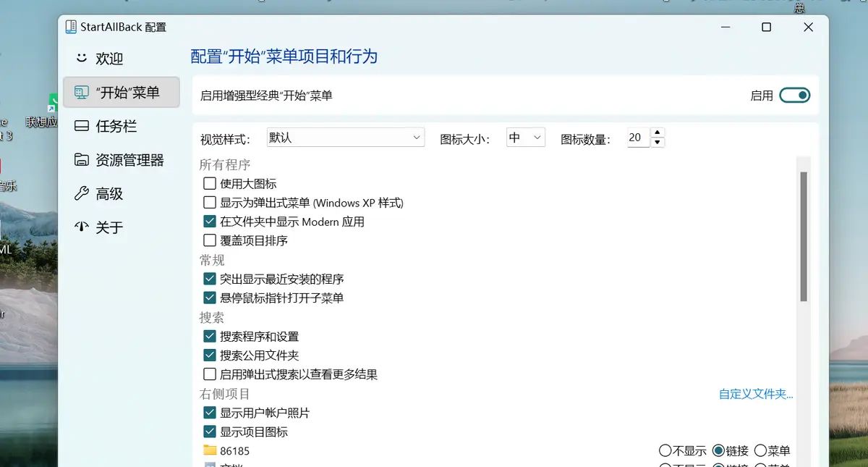Image resolution: width=868 pixels, height=467 pixels.
Task: Open the 自定义文件夹... link
Action: (756, 394)
